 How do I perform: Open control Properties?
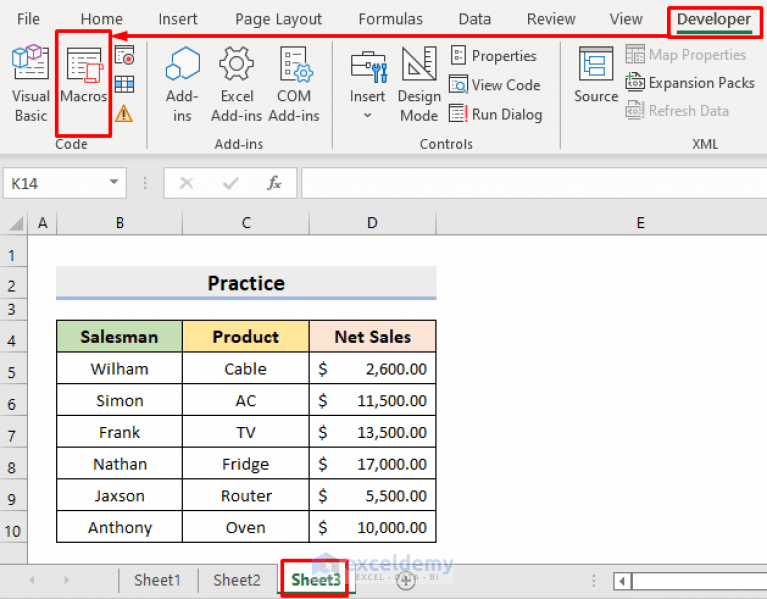(494, 56)
